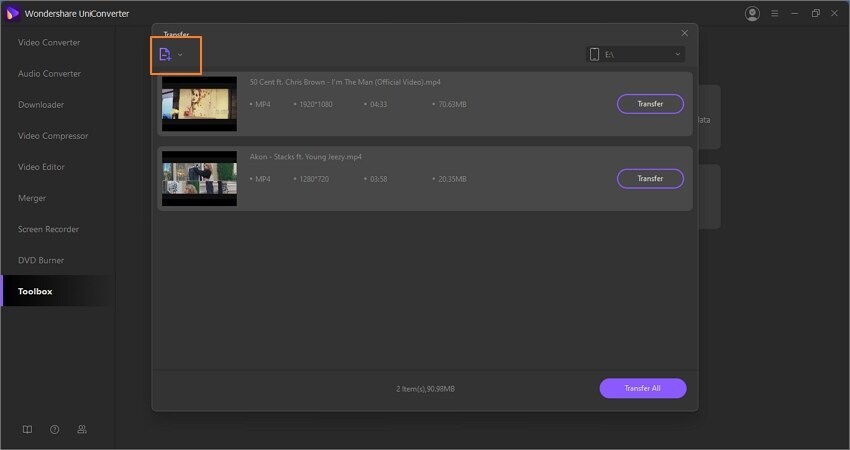Click the help question mark icon

(54, 429)
